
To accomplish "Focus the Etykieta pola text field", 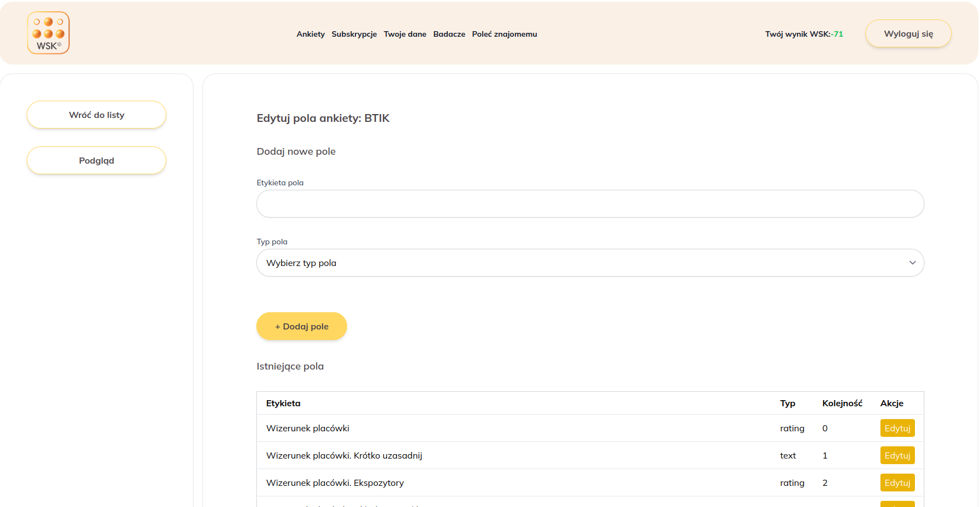I will pyautogui.click(x=590, y=204).
